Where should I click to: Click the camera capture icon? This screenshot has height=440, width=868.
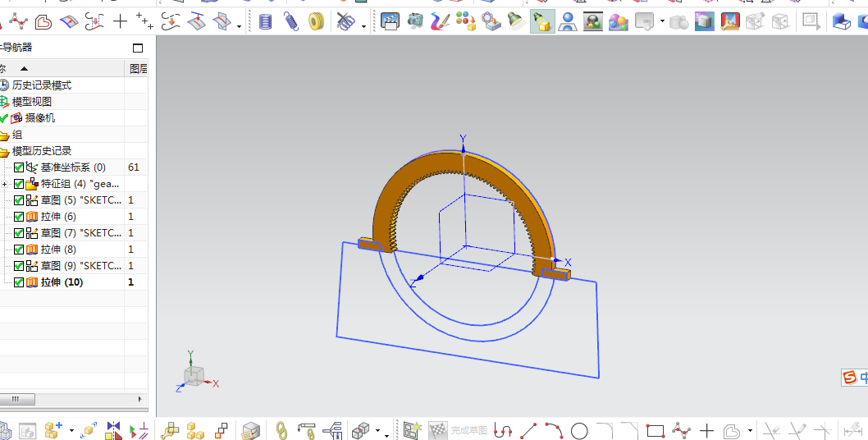coord(415,21)
